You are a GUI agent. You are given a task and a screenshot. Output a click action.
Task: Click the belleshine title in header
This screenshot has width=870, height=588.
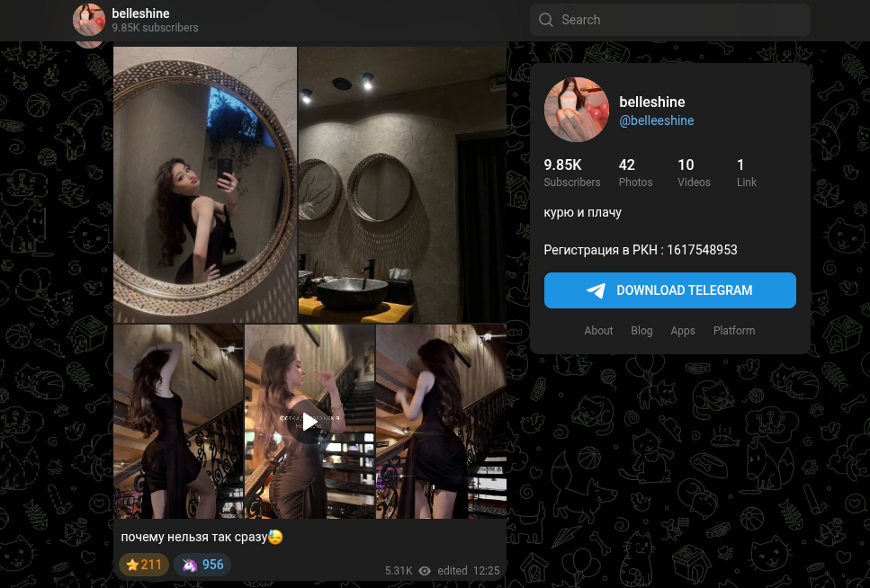point(140,13)
